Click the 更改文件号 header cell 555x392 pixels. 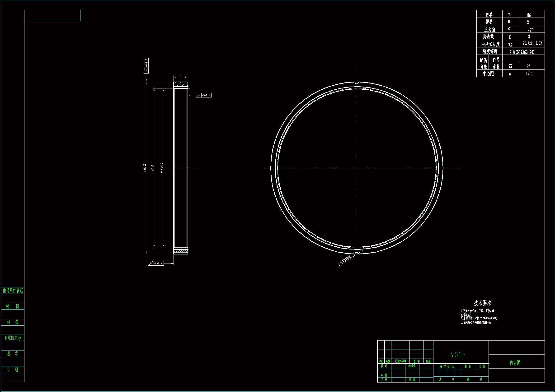400,361
